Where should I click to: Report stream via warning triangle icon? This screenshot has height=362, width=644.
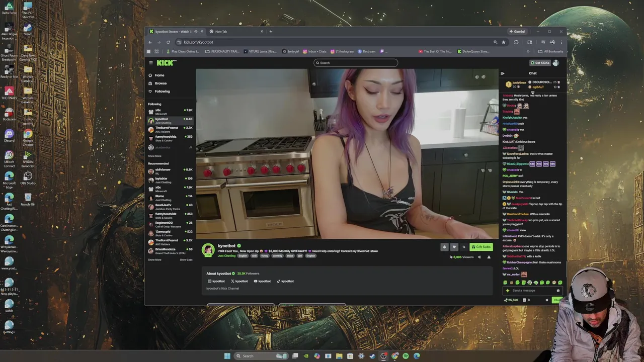point(489,257)
